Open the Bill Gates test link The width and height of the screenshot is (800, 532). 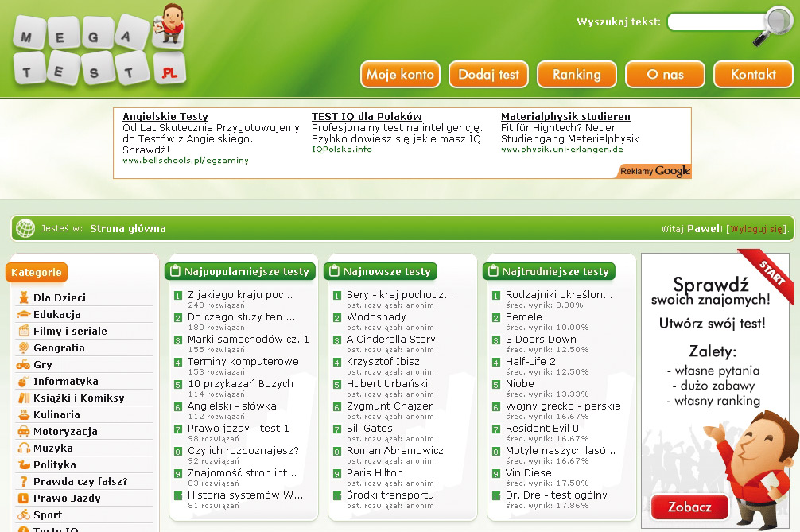click(370, 429)
